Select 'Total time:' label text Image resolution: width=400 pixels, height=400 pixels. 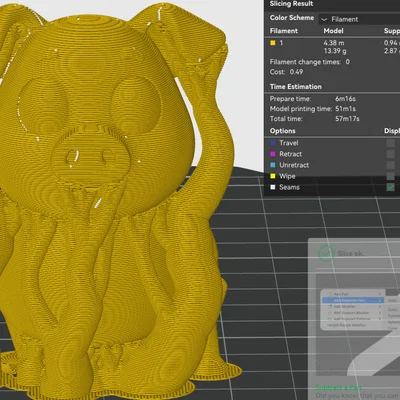point(286,119)
